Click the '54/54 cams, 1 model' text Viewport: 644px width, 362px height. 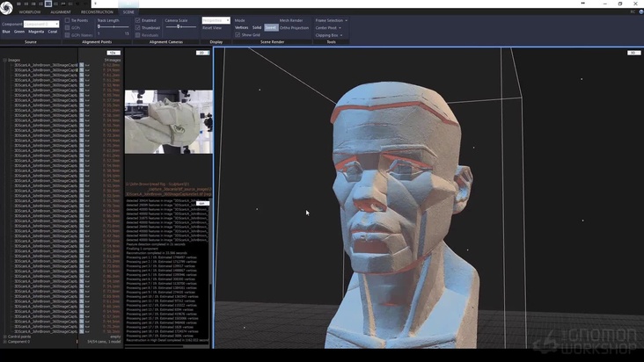pos(104,342)
